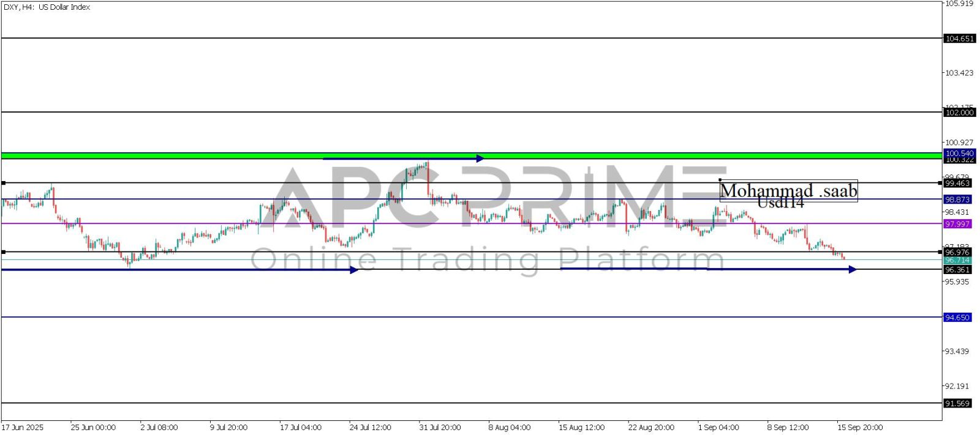
Task: Click the blue arrowhead below the green zone
Action: pos(480,158)
